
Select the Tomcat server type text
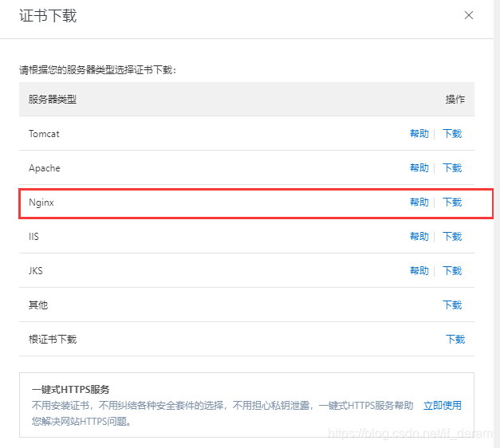pos(44,134)
